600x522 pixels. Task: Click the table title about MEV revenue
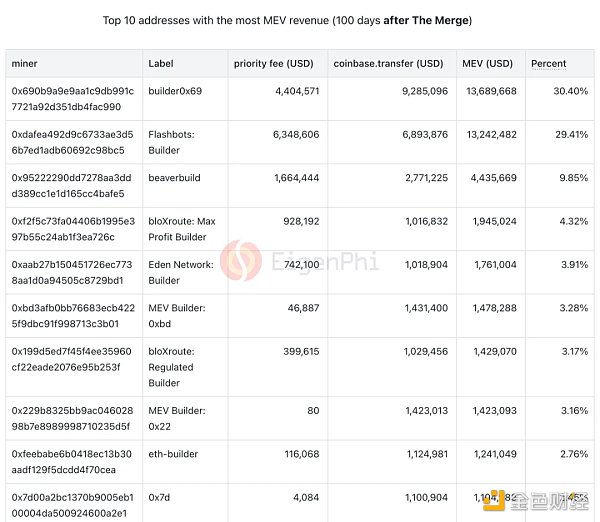click(302, 20)
